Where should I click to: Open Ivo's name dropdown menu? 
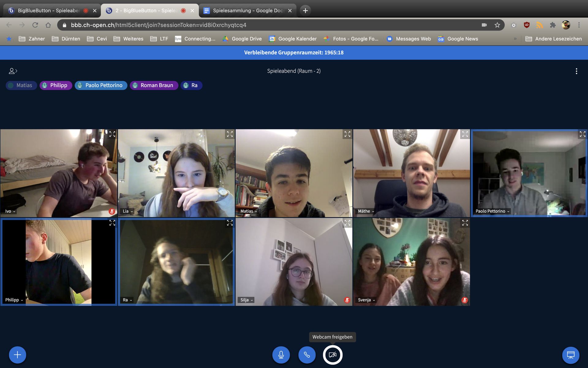[10, 211]
